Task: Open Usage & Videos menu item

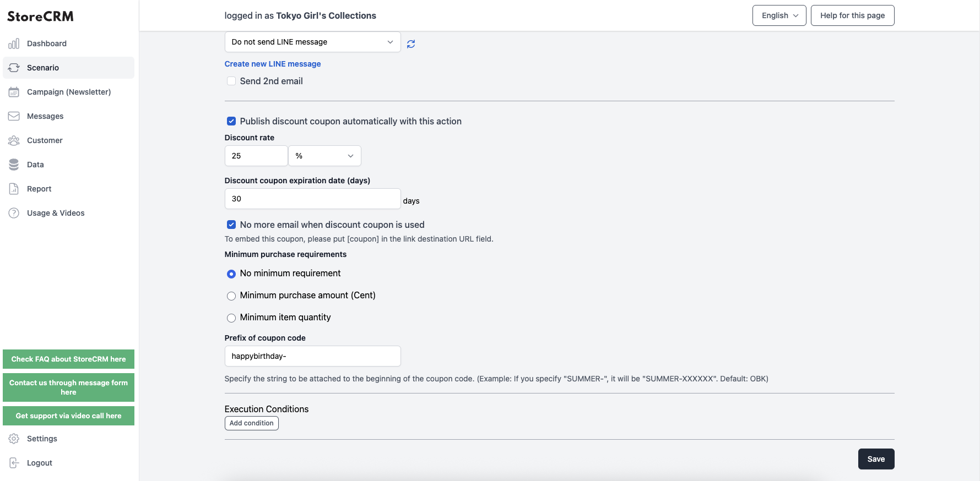Action: 68,213
